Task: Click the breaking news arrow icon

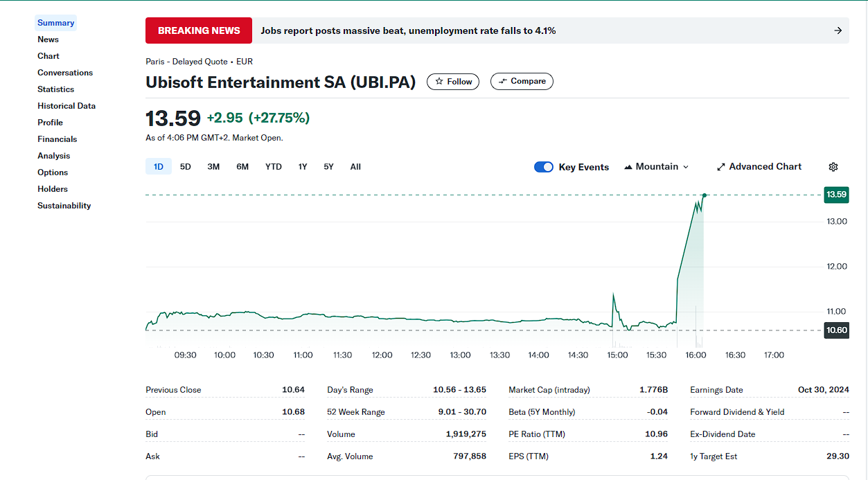Action: pyautogui.click(x=838, y=30)
